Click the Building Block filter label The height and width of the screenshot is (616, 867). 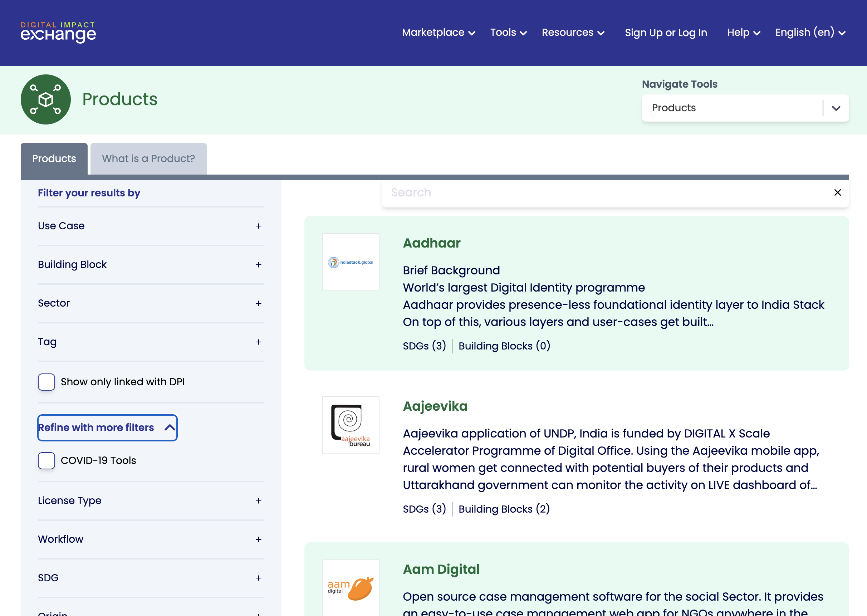72,265
